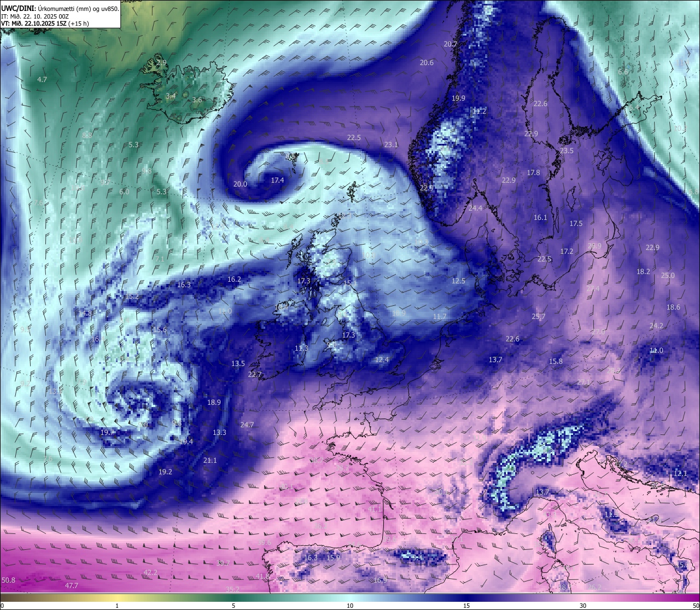
Task: Click the 12.4 value over southern England
Action: click(x=382, y=360)
